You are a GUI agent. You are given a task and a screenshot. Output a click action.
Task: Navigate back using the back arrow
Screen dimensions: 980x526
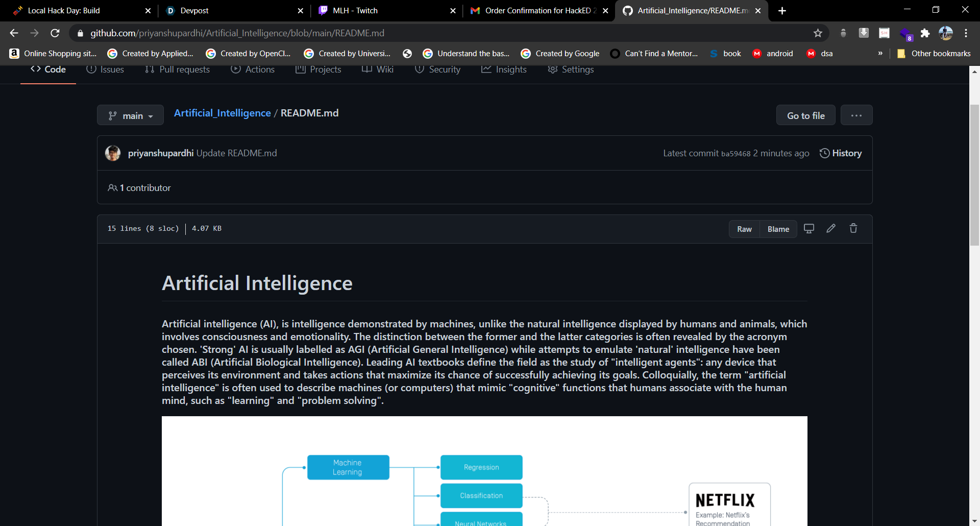coord(13,33)
